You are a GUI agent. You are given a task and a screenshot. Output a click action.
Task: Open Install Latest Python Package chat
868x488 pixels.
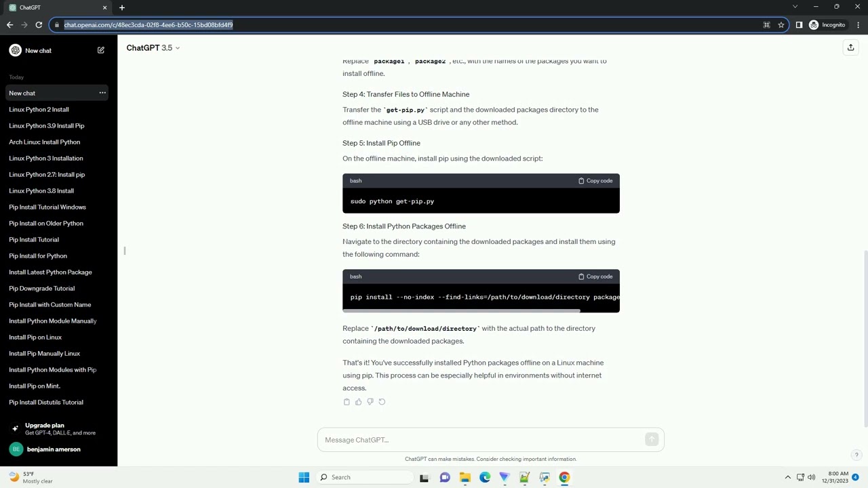pyautogui.click(x=50, y=272)
